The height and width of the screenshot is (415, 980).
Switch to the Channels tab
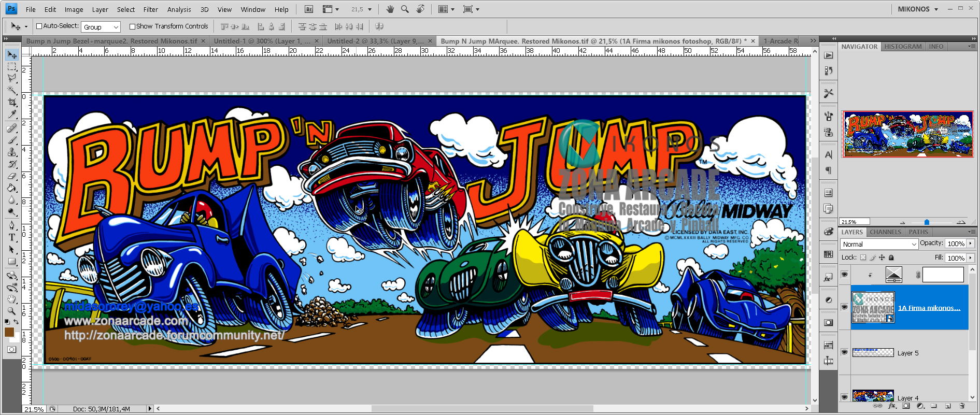coord(885,232)
